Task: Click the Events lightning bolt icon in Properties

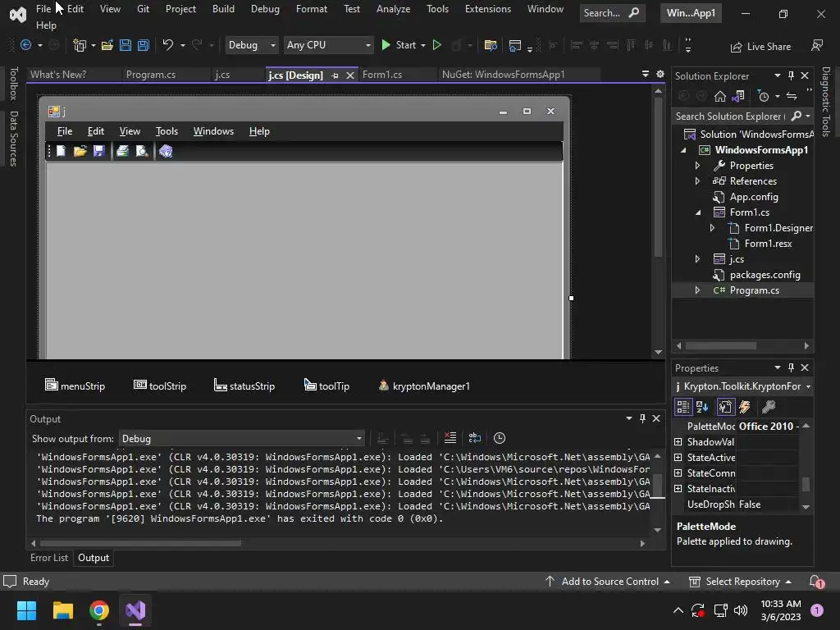Action: (745, 407)
